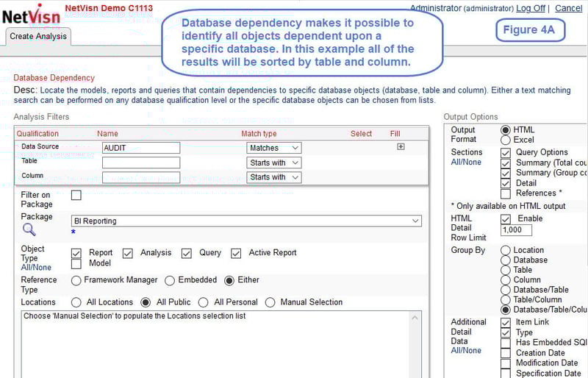Image resolution: width=588 pixels, height=378 pixels.
Task: Click the Fill plus icon for Data Source
Action: point(401,147)
